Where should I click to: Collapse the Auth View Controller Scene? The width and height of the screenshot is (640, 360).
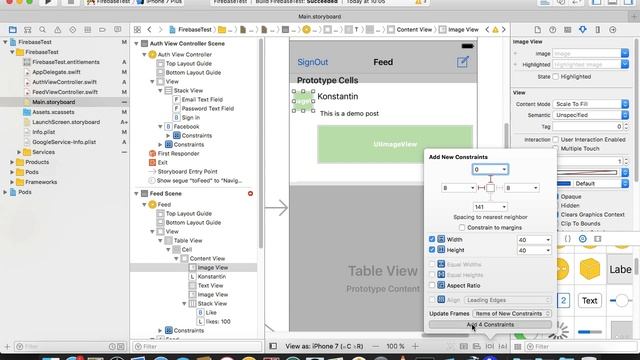click(x=136, y=44)
